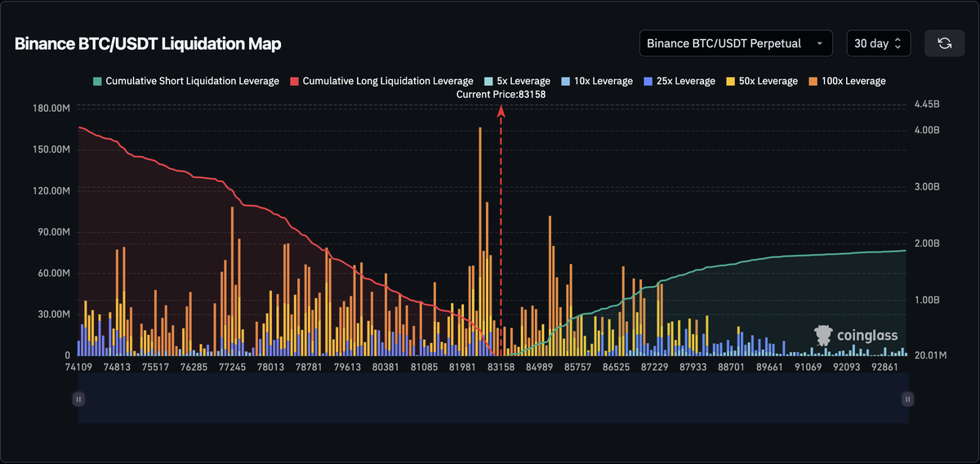Click the x-axis label 83158
The image size is (980, 464).
(x=501, y=368)
